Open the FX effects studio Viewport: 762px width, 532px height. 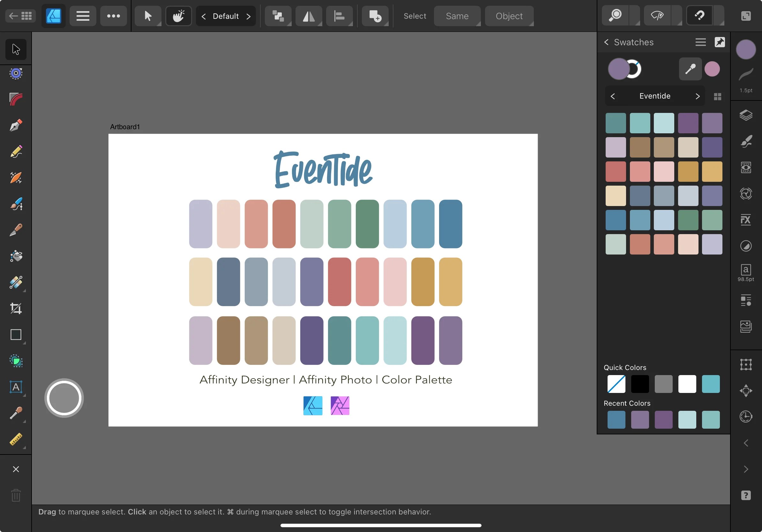pos(746,220)
